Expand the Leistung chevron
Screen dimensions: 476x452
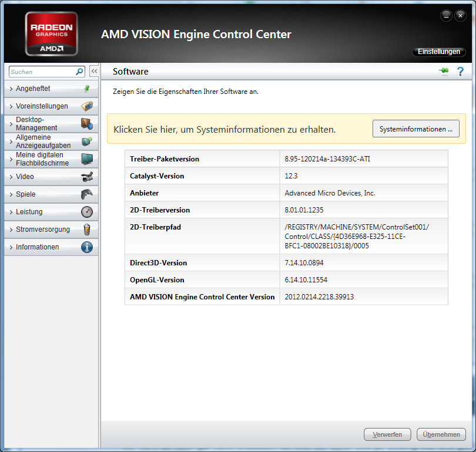11,212
